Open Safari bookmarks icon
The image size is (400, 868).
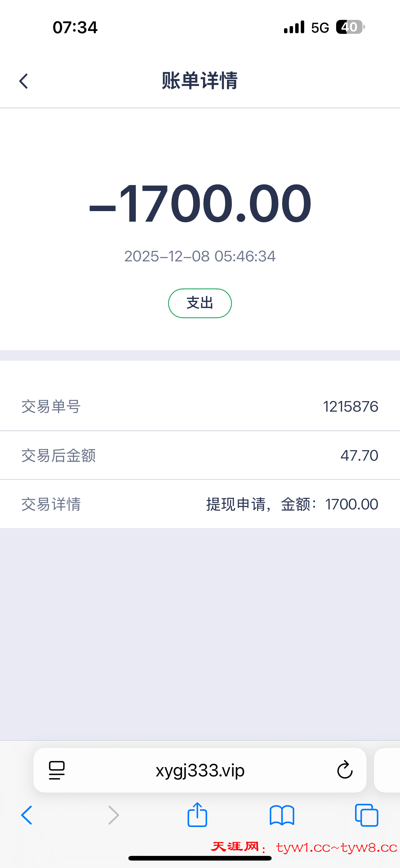282,815
